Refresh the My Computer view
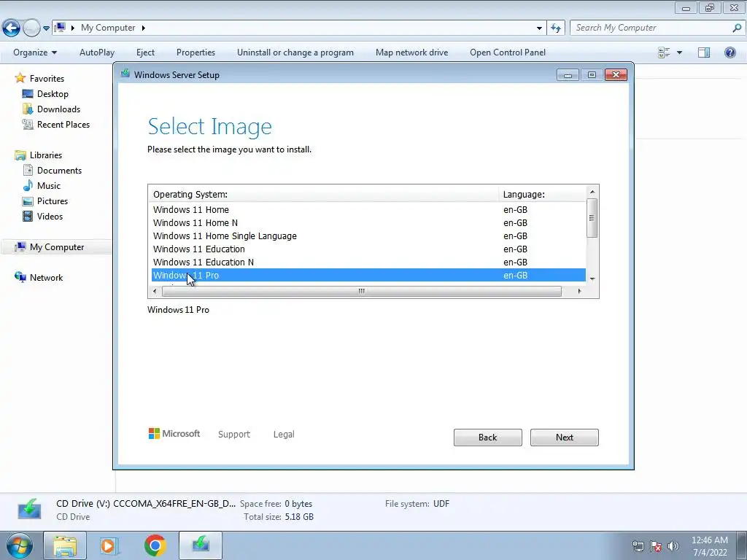This screenshot has height=560, width=747. [x=556, y=28]
